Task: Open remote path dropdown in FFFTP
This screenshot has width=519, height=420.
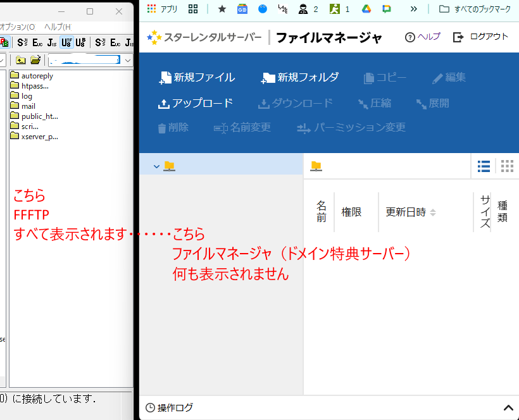Action: [128, 60]
